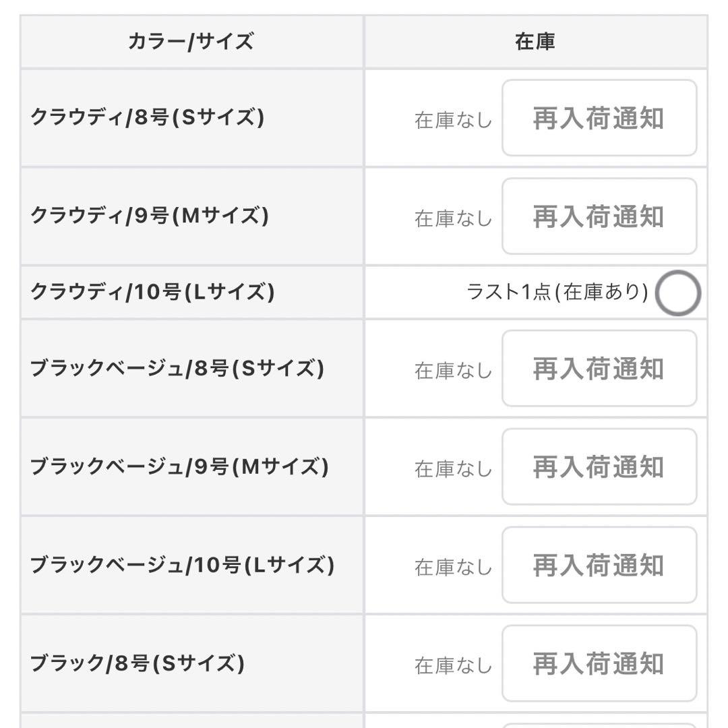Tap 再入荷通知 for ブラックベージュ/9号(Mサイズ)
Viewport: 728px width, 728px height.
pos(599,467)
